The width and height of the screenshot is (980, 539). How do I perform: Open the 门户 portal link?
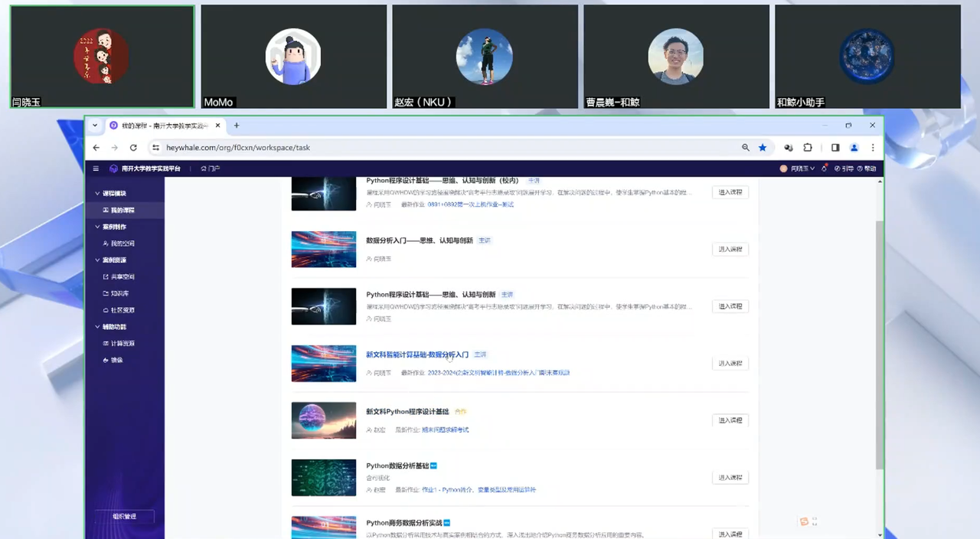210,168
